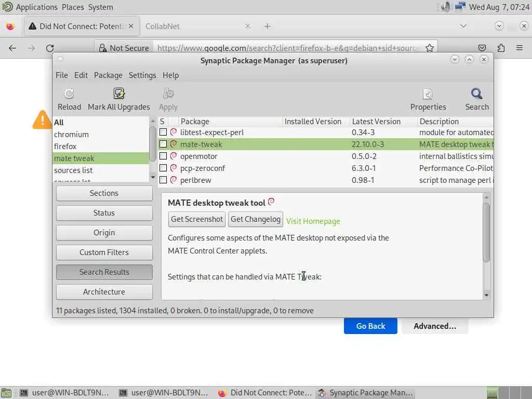Viewport: 532px width, 399px height.
Task: Click Advanced… button on Firefox page
Action: [x=435, y=326]
